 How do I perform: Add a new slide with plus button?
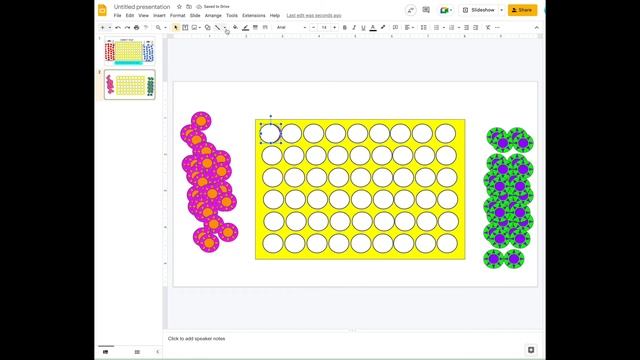(103, 27)
